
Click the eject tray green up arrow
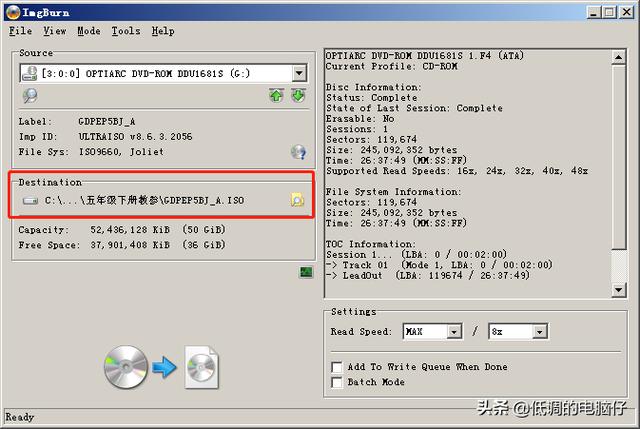pos(276,96)
